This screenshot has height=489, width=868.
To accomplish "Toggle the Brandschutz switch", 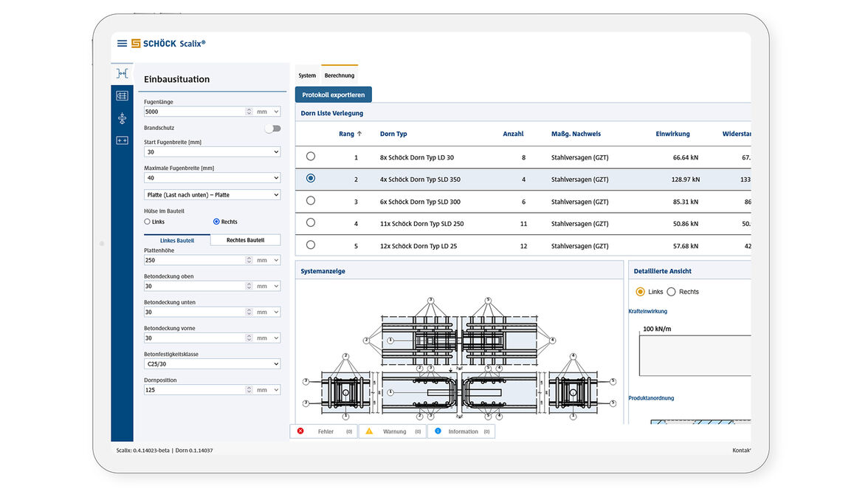I will coord(273,129).
